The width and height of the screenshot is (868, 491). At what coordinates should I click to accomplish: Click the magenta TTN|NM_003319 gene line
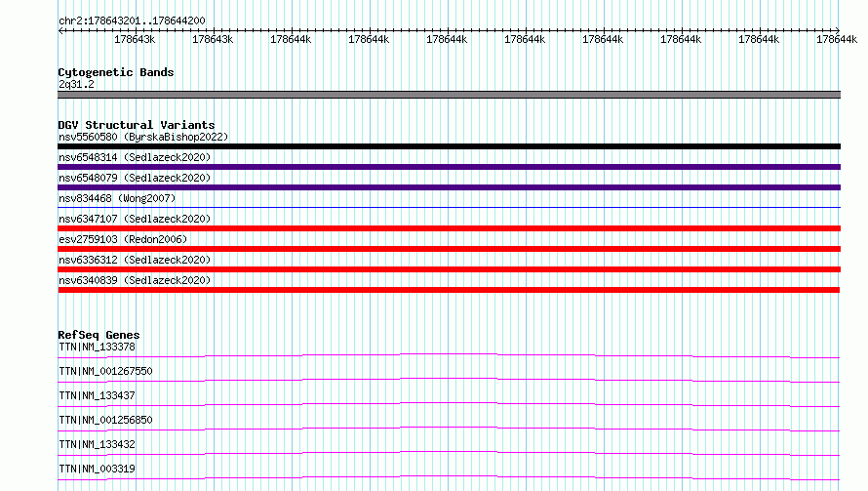pyautogui.click(x=449, y=477)
